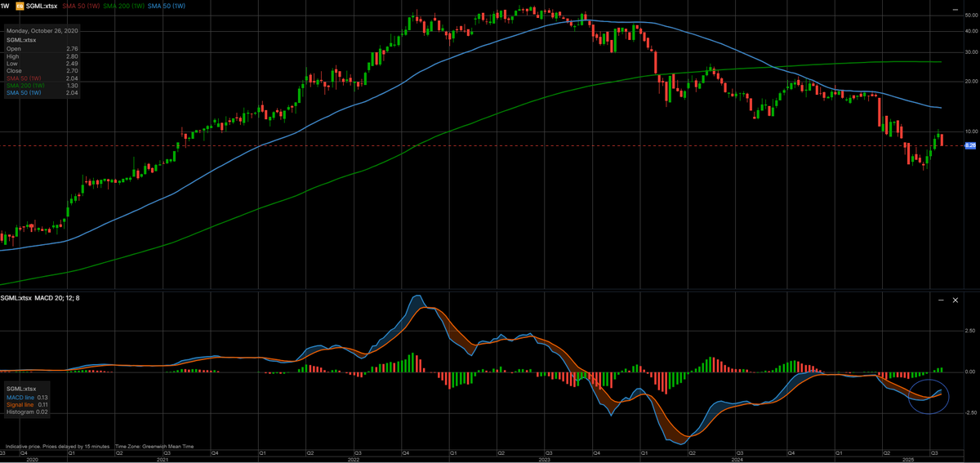Select the blue SMA 50 (1W) header label

[167, 6]
